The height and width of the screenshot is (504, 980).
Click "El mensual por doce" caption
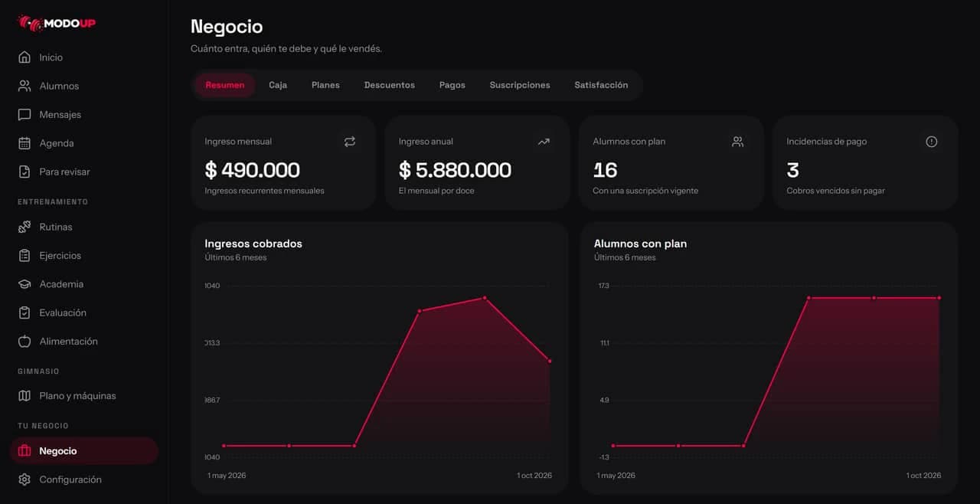point(436,191)
